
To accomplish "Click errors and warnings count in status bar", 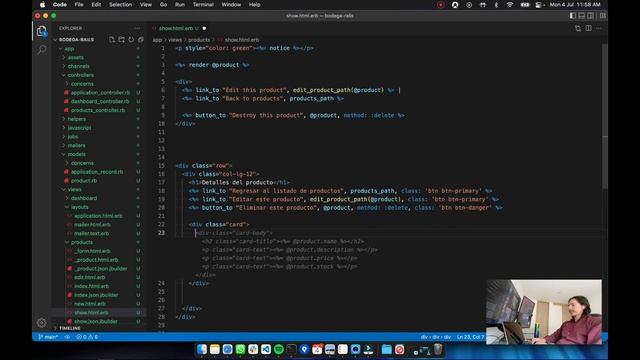I will coord(87,337).
